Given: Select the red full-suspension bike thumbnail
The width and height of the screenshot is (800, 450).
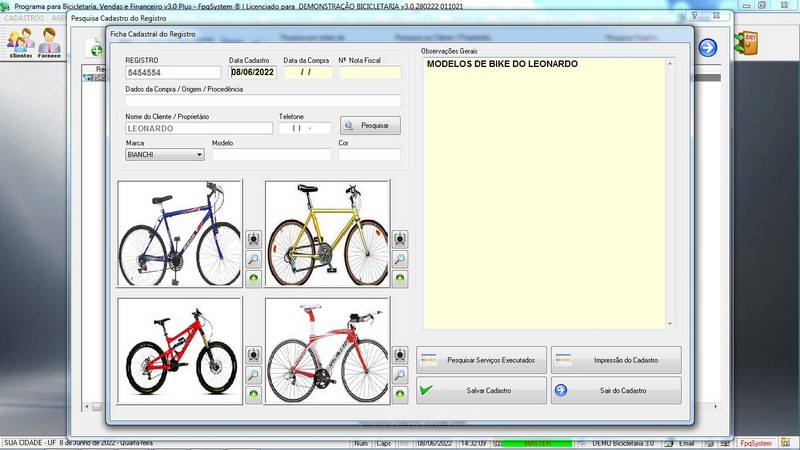Looking at the screenshot, I should tap(180, 351).
